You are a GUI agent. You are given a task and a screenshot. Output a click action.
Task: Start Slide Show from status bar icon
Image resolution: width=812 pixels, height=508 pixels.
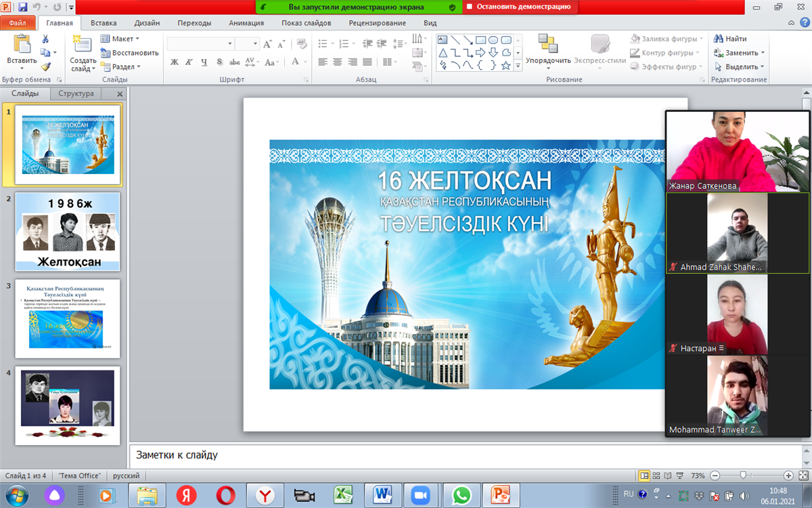pyautogui.click(x=680, y=475)
